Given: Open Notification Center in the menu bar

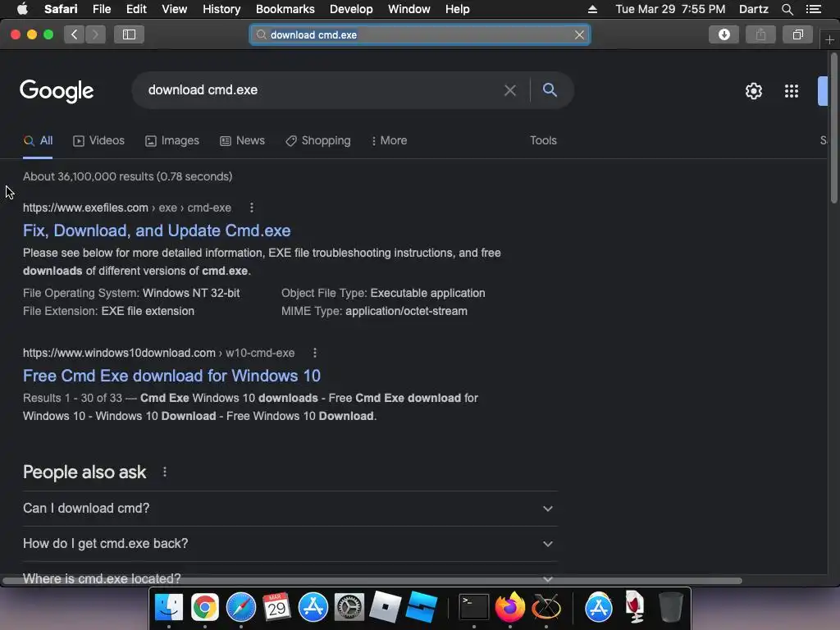Looking at the screenshot, I should (x=813, y=9).
